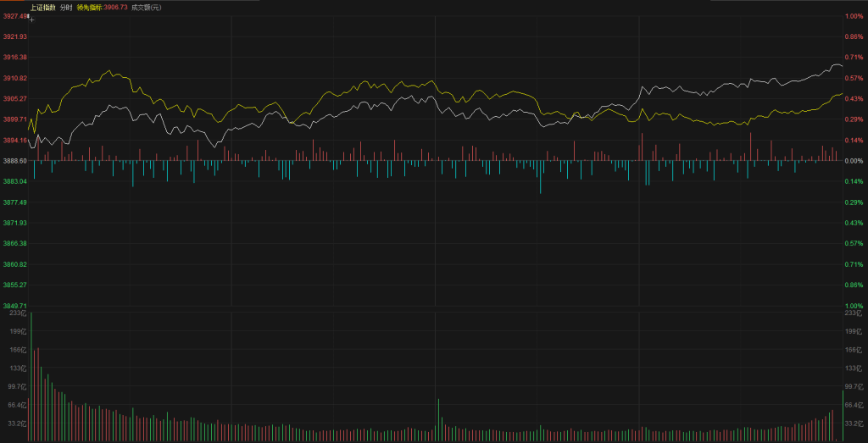Click the 3888.60 baseline price label
This screenshot has height=443, width=868.
click(x=15, y=161)
